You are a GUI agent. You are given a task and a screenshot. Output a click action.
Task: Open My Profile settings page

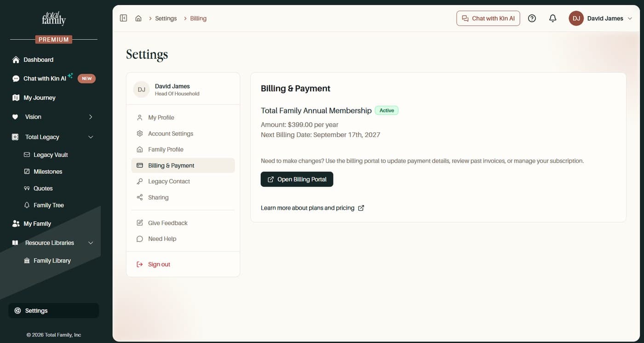click(x=183, y=118)
